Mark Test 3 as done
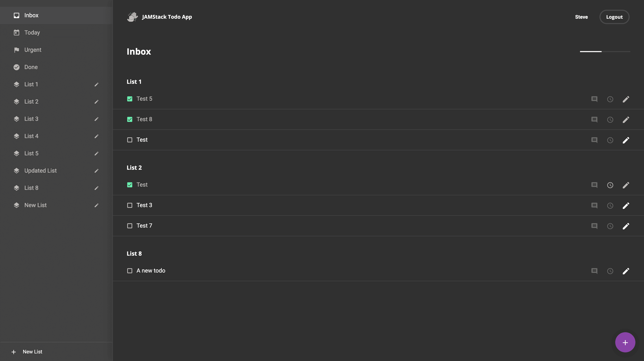The width and height of the screenshot is (644, 361). (130, 205)
